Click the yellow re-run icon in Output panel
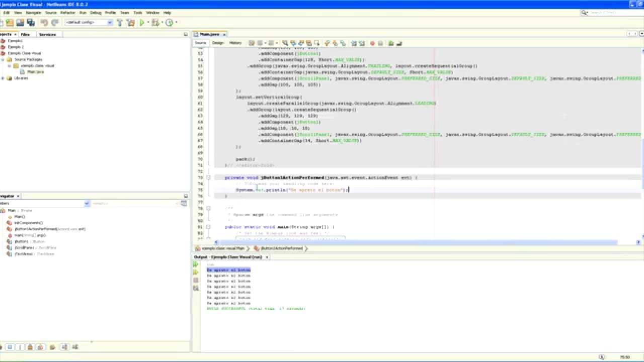644x362 pixels. [196, 272]
